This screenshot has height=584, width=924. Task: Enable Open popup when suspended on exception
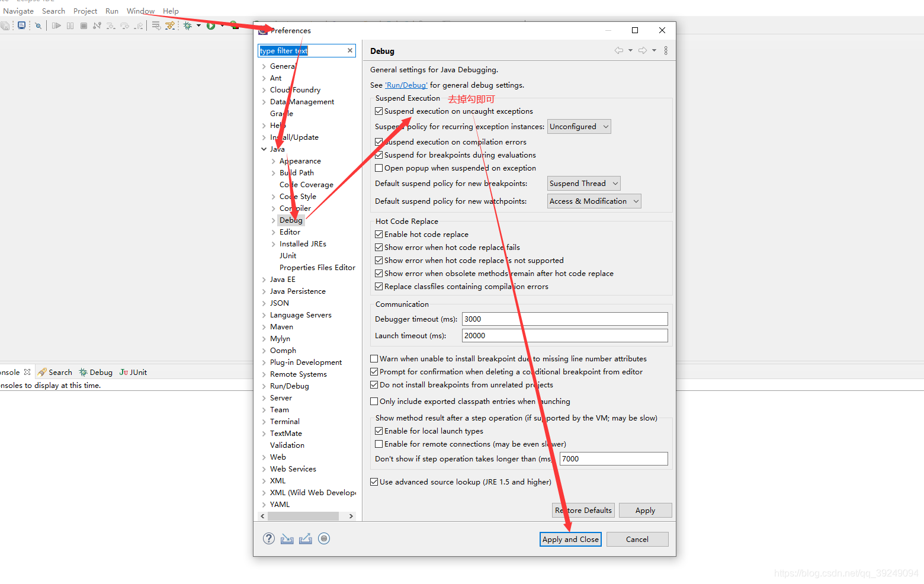379,168
